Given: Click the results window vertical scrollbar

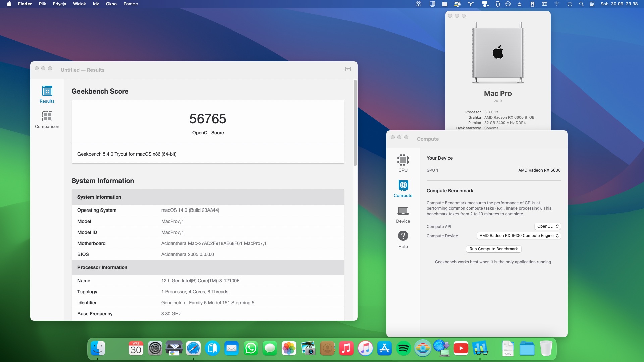Looking at the screenshot, I should (x=355, y=123).
